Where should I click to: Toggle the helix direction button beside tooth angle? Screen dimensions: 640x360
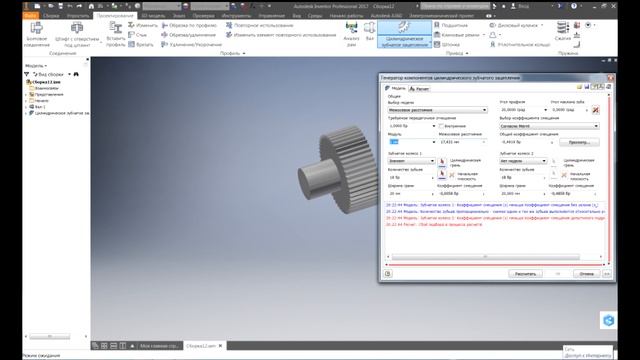(596, 110)
